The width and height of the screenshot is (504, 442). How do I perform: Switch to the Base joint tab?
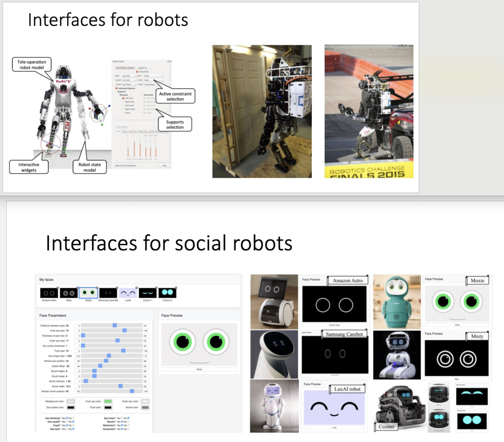pos(118,131)
